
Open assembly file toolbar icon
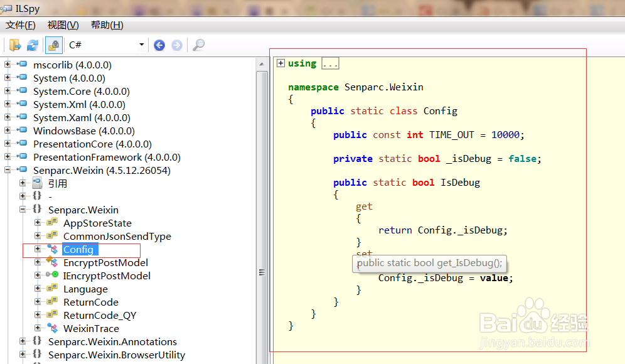pyautogui.click(x=15, y=45)
